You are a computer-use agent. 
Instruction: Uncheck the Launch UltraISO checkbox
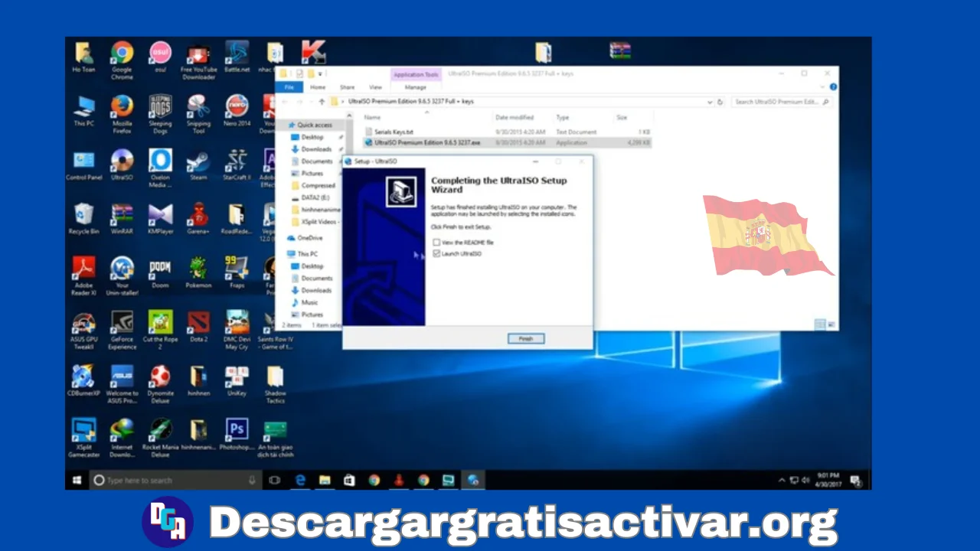pos(436,253)
